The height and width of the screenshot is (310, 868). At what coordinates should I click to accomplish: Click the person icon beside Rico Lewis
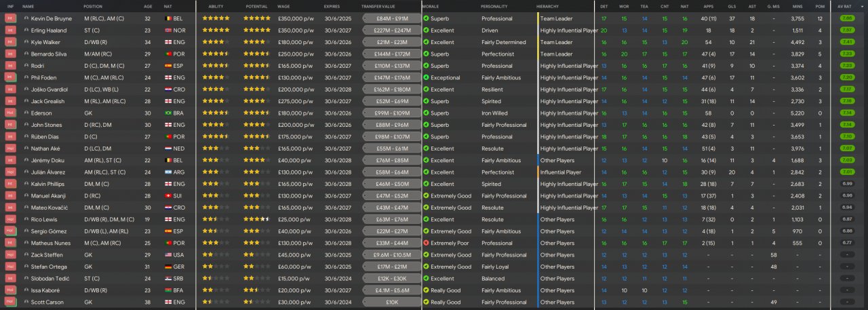click(x=26, y=219)
